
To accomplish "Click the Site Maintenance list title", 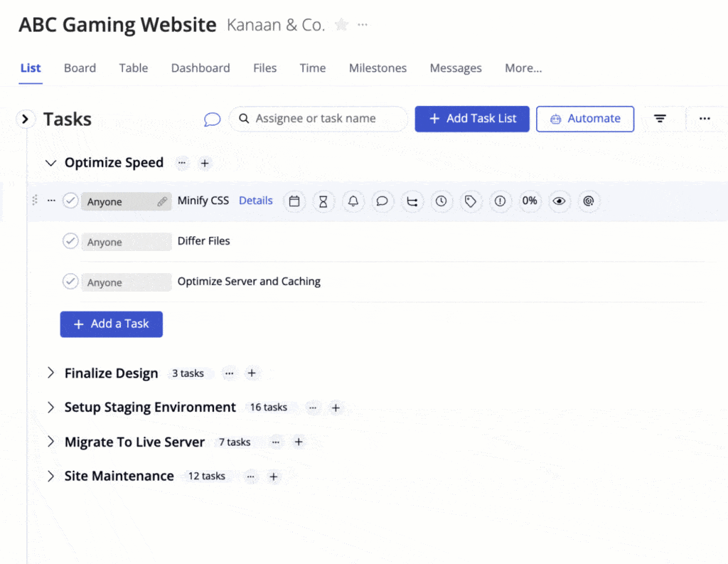I will tap(119, 477).
